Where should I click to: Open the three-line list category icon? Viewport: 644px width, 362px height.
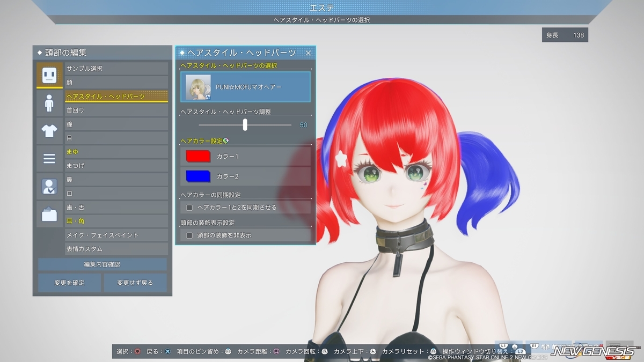pos(49,158)
